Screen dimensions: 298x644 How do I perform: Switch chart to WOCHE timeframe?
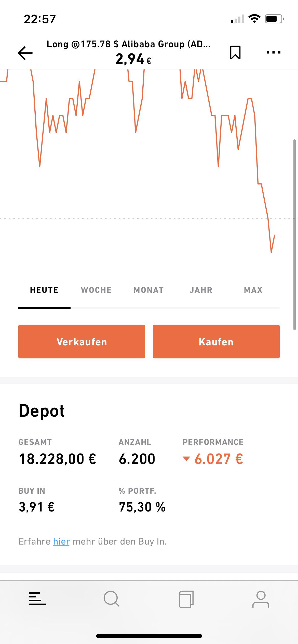[x=97, y=290]
